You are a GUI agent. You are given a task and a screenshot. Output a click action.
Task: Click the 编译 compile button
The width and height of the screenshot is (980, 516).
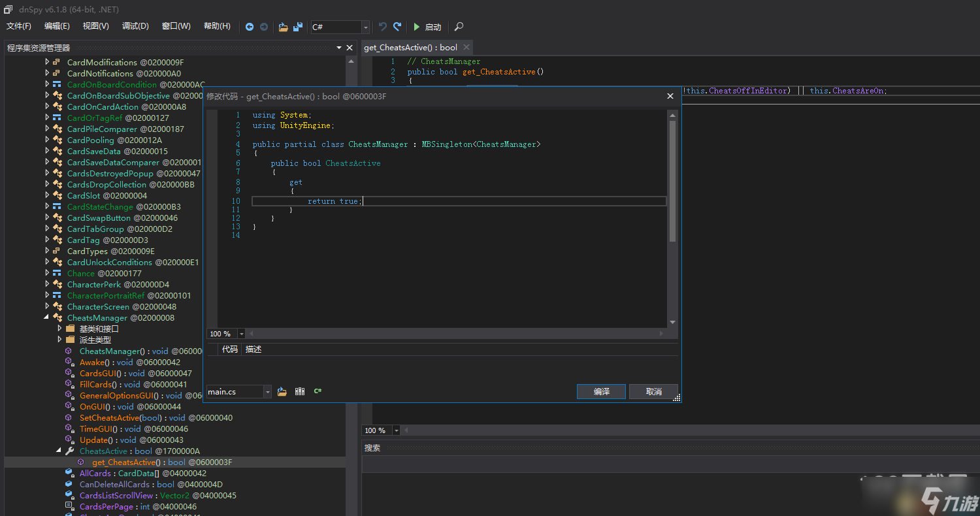click(602, 391)
